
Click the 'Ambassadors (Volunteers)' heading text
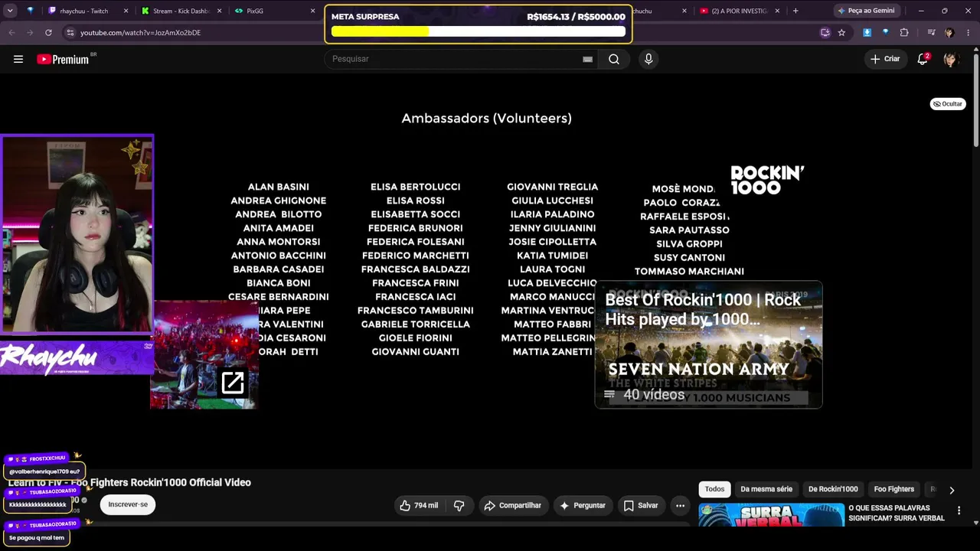point(487,119)
